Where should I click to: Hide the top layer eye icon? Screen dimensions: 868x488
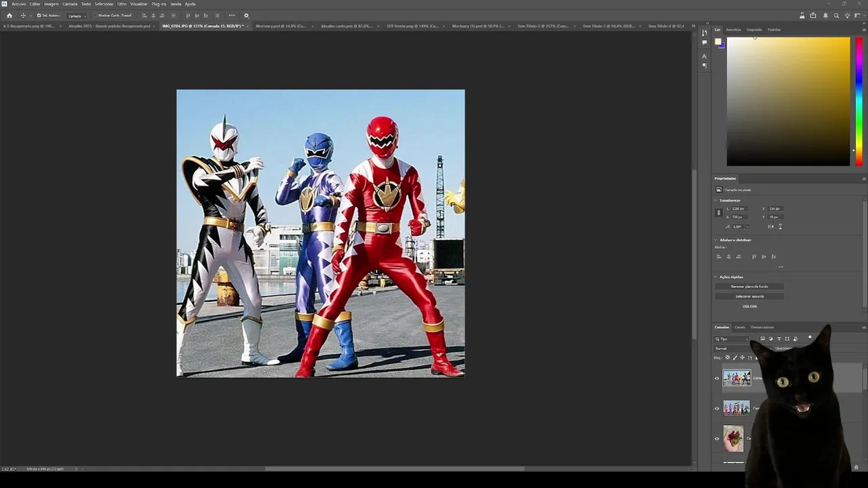717,379
